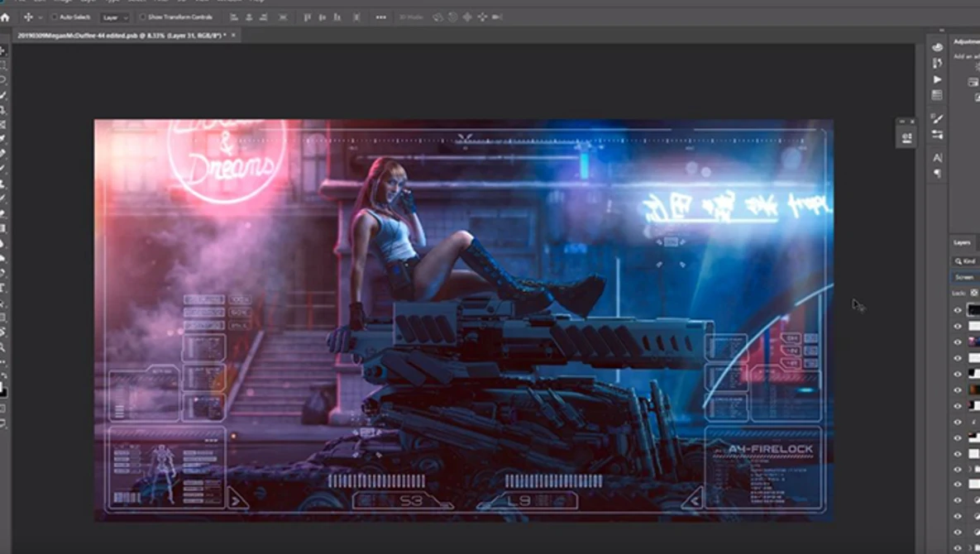
Task: Toggle visibility of the fourth layer from the top
Action: click(958, 358)
